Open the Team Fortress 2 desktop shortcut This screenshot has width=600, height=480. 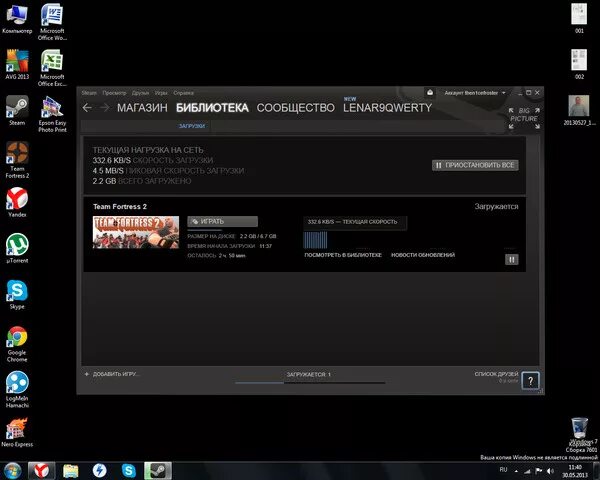tap(17, 160)
